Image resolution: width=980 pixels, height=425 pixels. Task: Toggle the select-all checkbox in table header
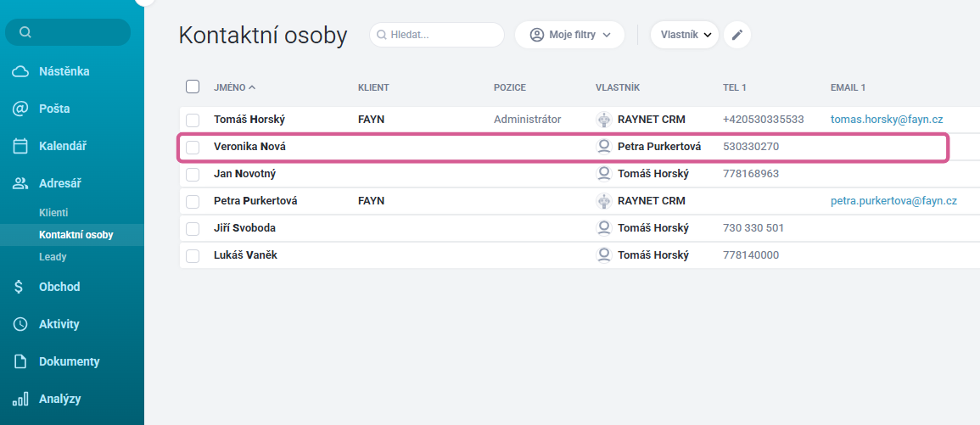(193, 87)
